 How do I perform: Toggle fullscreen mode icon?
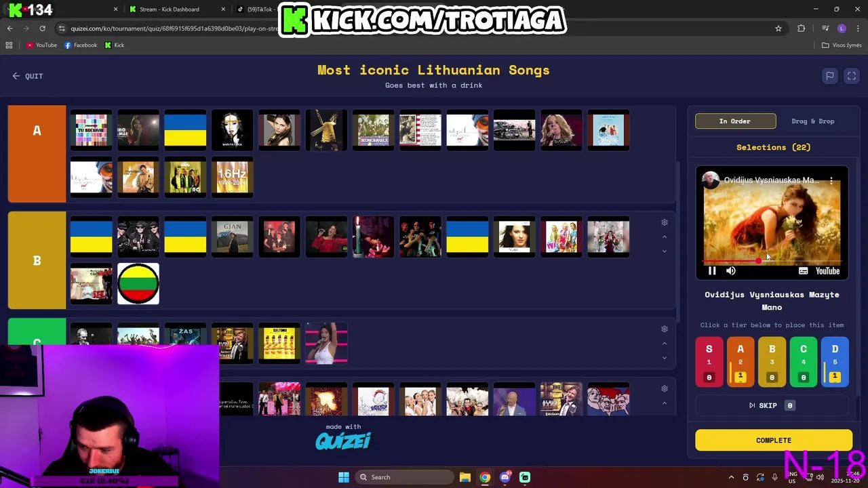pos(852,76)
